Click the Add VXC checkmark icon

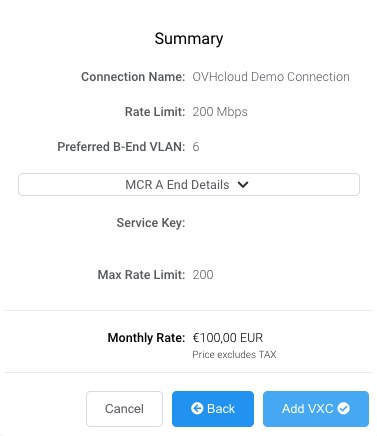(343, 408)
